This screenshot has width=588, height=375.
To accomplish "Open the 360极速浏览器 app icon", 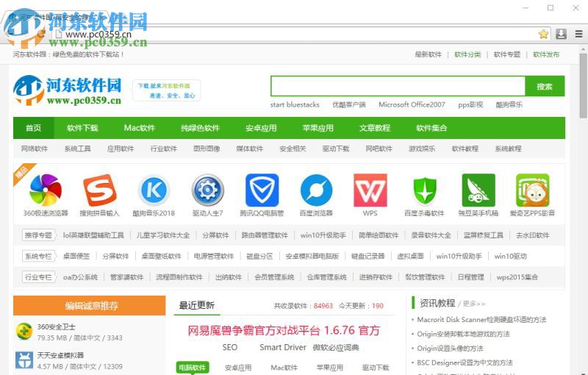I will [46, 190].
